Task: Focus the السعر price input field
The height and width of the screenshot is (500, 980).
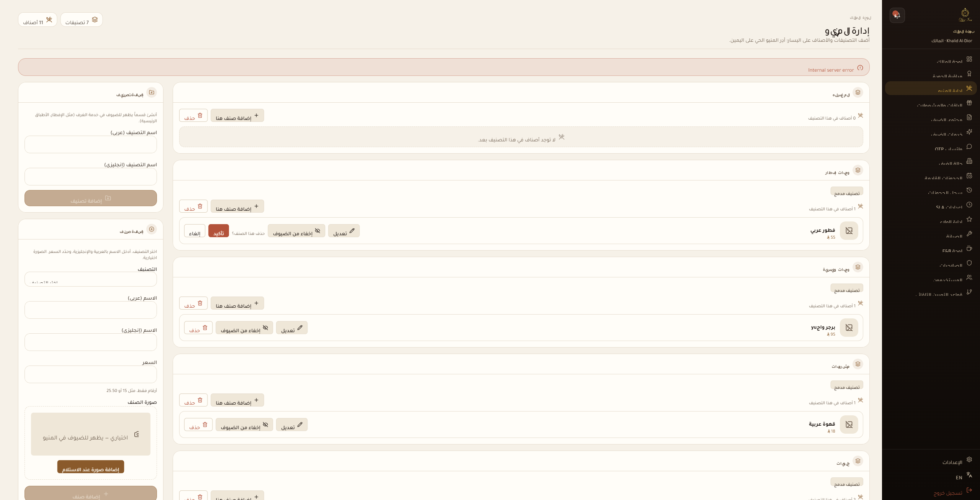Action: pos(91,374)
